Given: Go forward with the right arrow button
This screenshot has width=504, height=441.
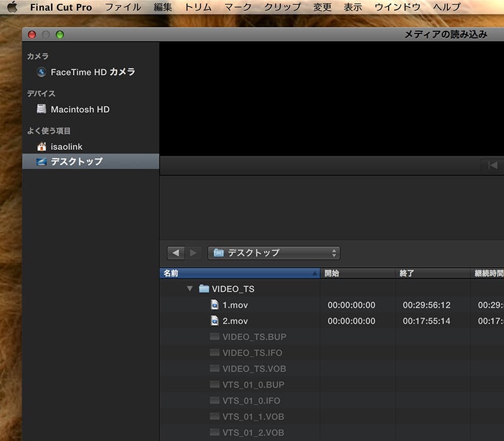Looking at the screenshot, I should point(193,253).
